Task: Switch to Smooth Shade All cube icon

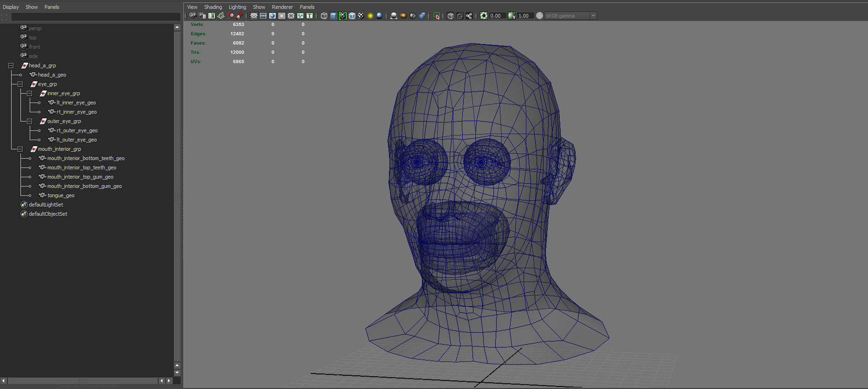Action: coord(333,16)
